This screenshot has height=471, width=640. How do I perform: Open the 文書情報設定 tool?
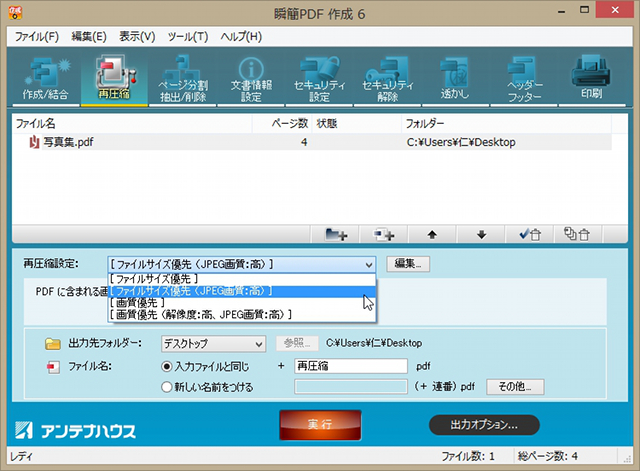[x=251, y=78]
